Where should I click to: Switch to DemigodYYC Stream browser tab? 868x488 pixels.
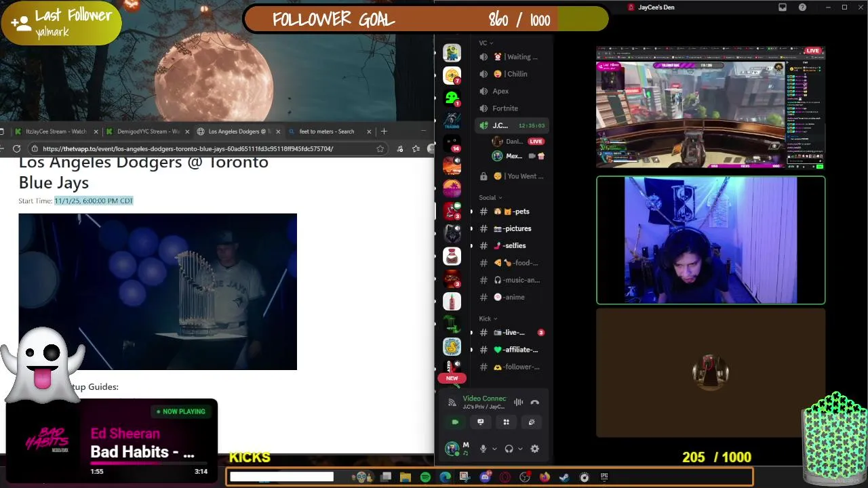[148, 131]
